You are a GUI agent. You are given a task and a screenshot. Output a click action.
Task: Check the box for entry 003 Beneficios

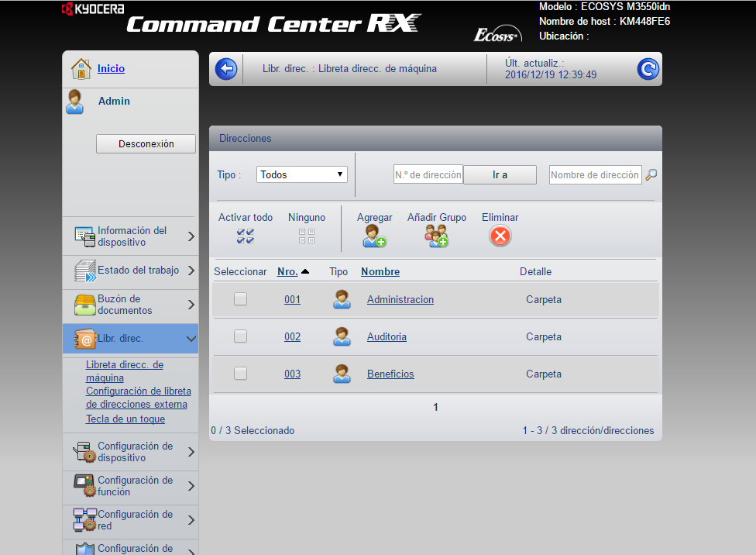point(241,374)
